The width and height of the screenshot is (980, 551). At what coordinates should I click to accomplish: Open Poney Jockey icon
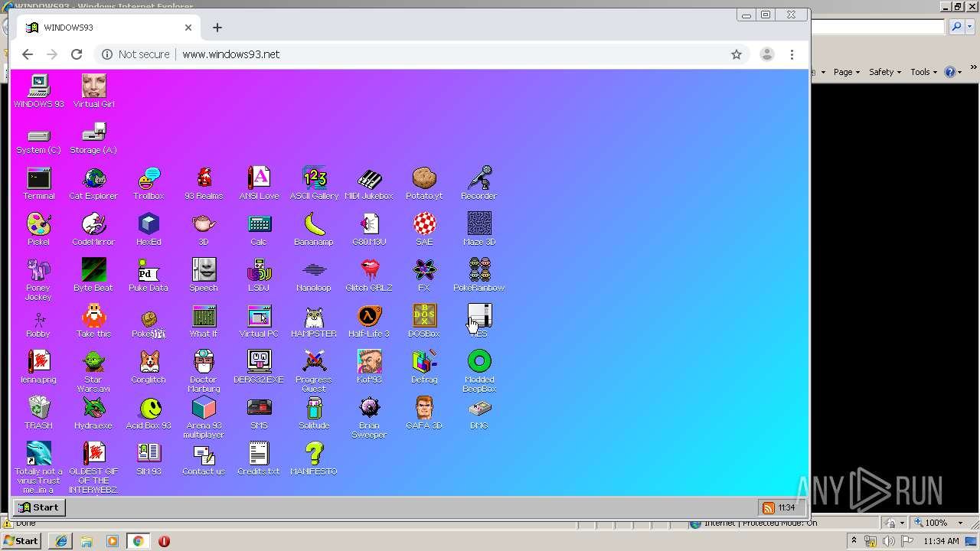click(x=38, y=279)
